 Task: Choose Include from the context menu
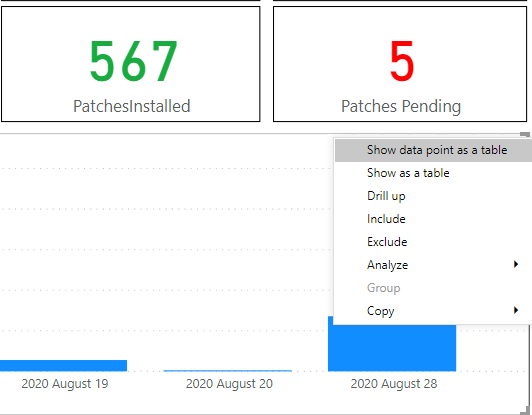tap(433, 219)
